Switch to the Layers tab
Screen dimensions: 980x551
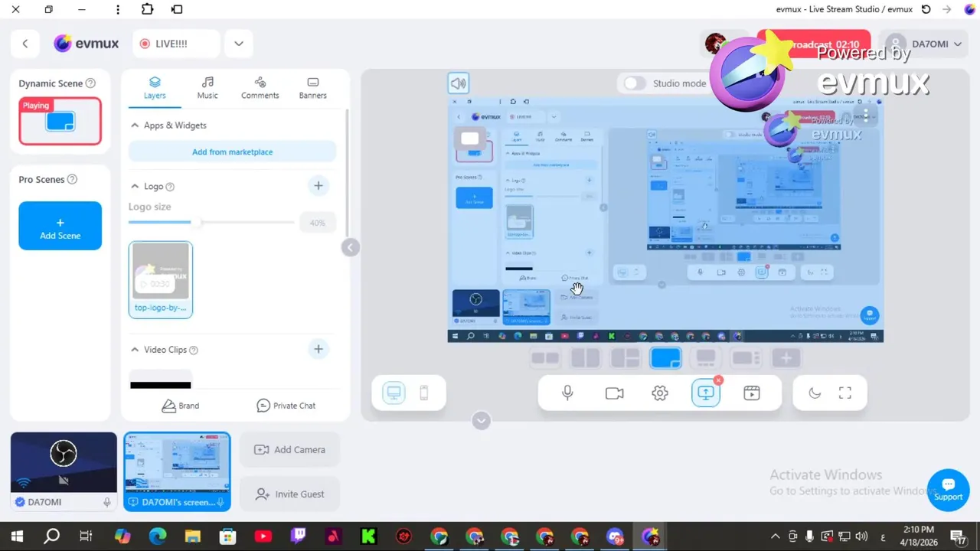pos(155,88)
